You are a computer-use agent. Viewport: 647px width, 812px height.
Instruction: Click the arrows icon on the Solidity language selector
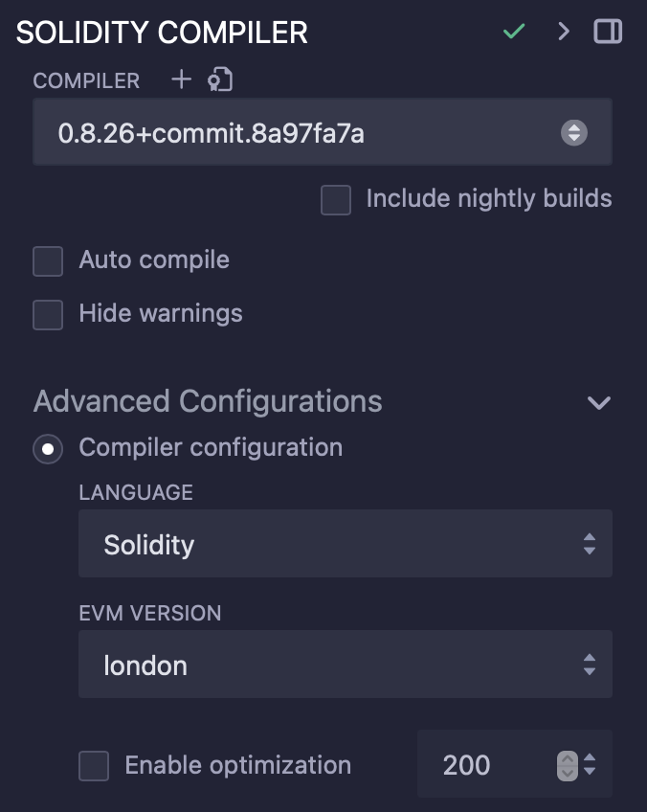coord(590,545)
